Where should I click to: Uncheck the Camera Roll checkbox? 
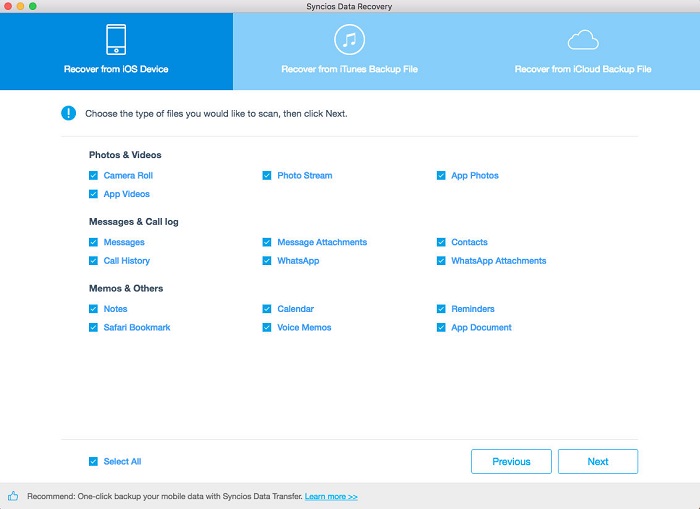pos(93,175)
